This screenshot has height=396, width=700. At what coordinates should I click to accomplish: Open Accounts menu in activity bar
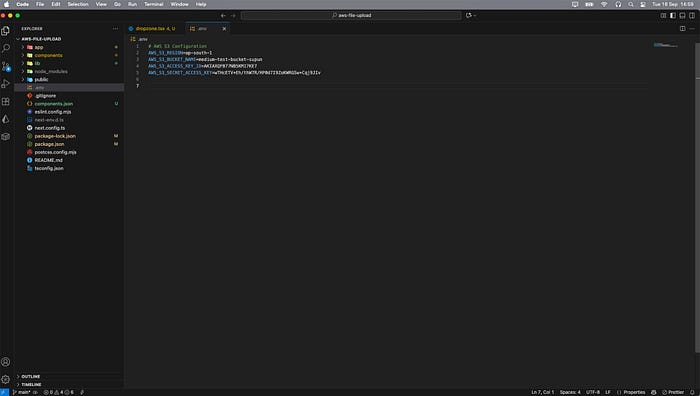6,362
